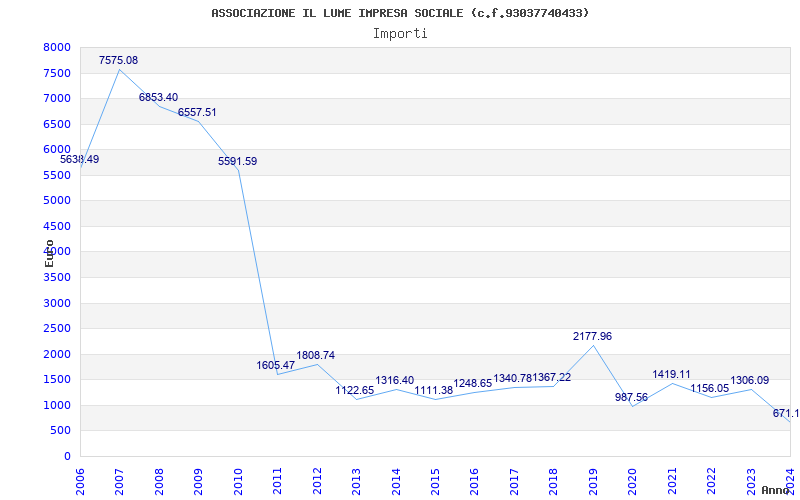Click the data label 7575.08
The height and width of the screenshot is (500, 800).
tap(118, 60)
